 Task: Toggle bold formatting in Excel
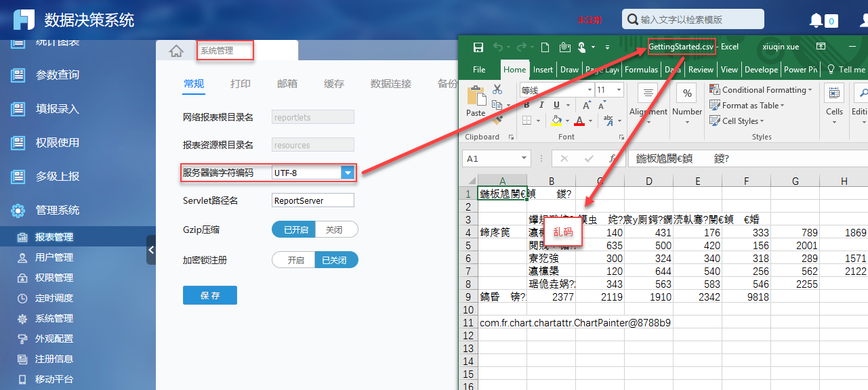527,106
